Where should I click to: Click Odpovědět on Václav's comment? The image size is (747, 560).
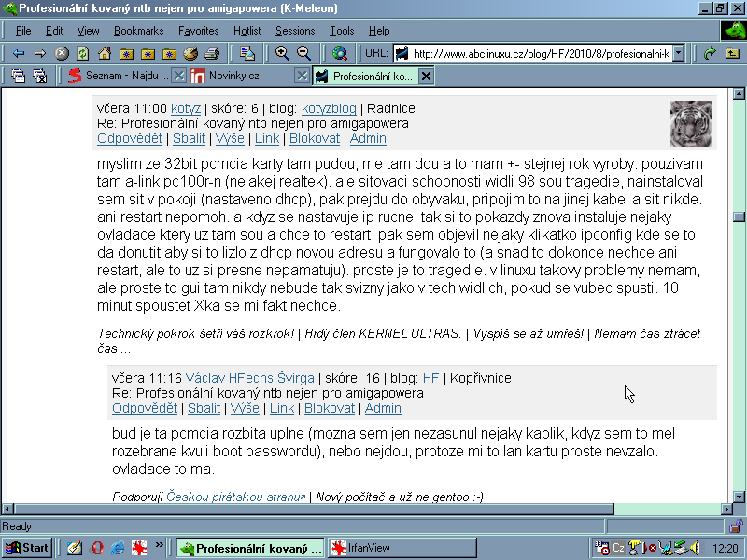145,408
